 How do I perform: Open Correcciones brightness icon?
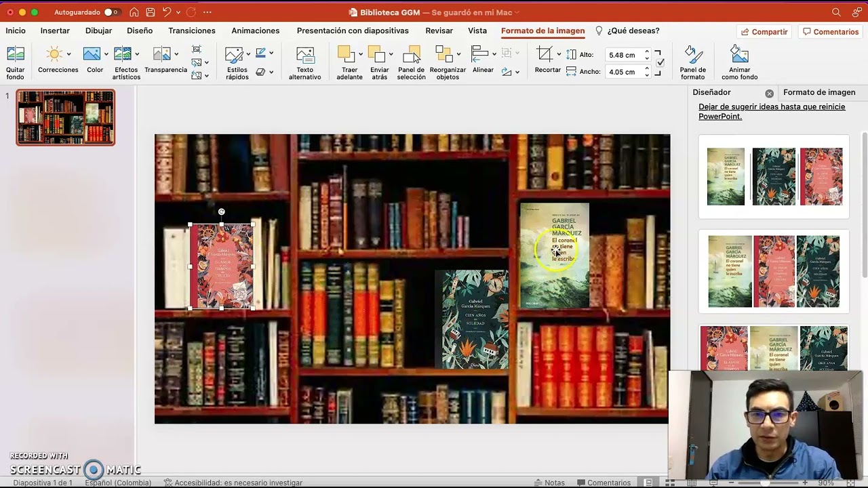[x=54, y=54]
